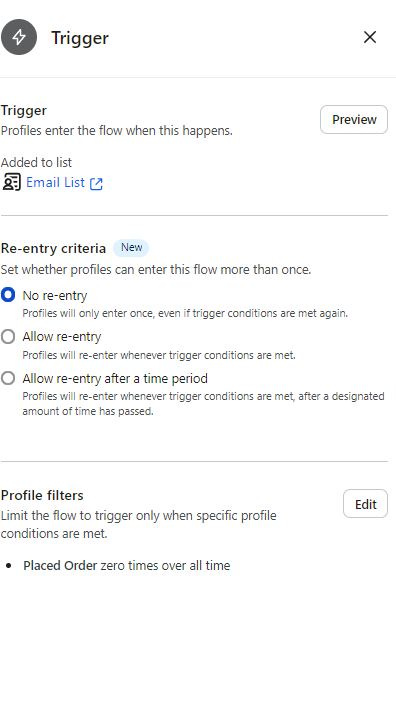396x720 pixels.
Task: Click the Placed Order zero times filter condition
Action: tap(127, 565)
